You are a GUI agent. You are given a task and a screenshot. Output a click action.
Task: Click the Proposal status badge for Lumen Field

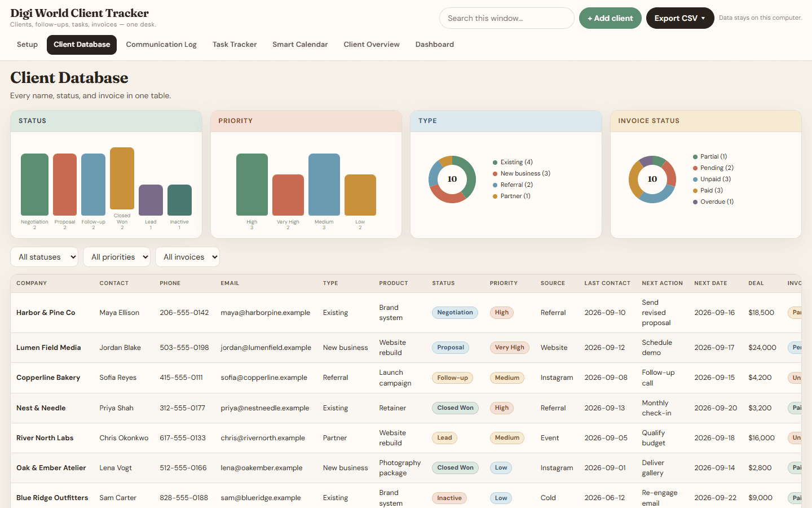[x=451, y=348]
